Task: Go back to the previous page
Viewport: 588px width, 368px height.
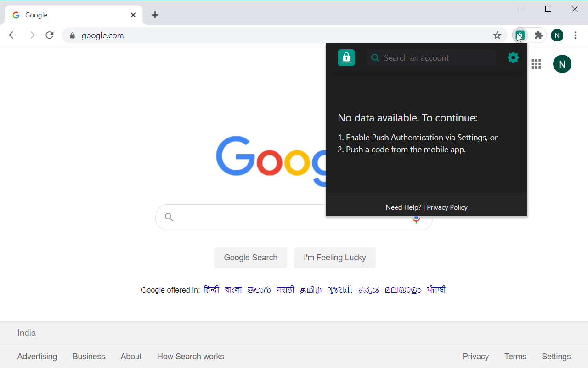Action: 12,35
